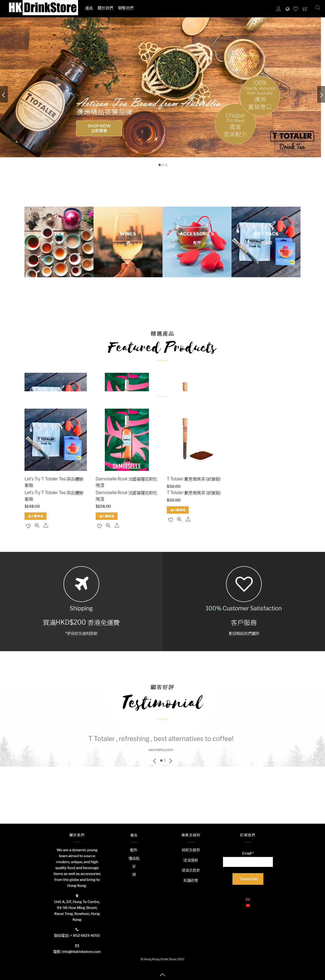Open the 聯繫我們 navigation menu item

[x=126, y=8]
